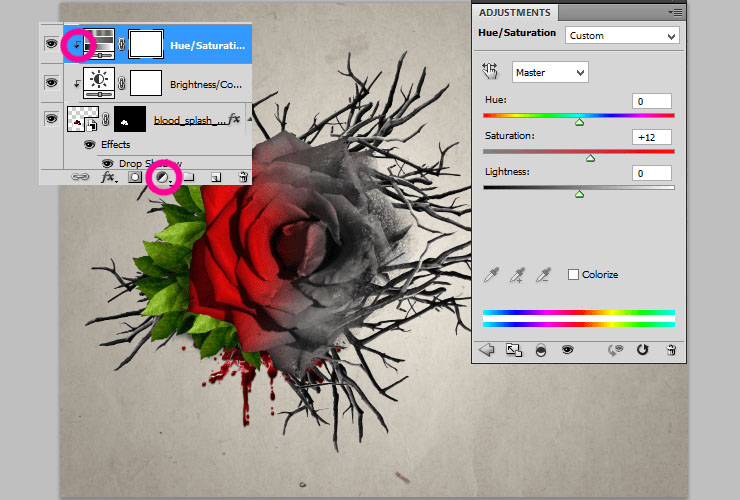
Task: Select the on-image targeted adjustment hand tool
Action: coord(490,71)
